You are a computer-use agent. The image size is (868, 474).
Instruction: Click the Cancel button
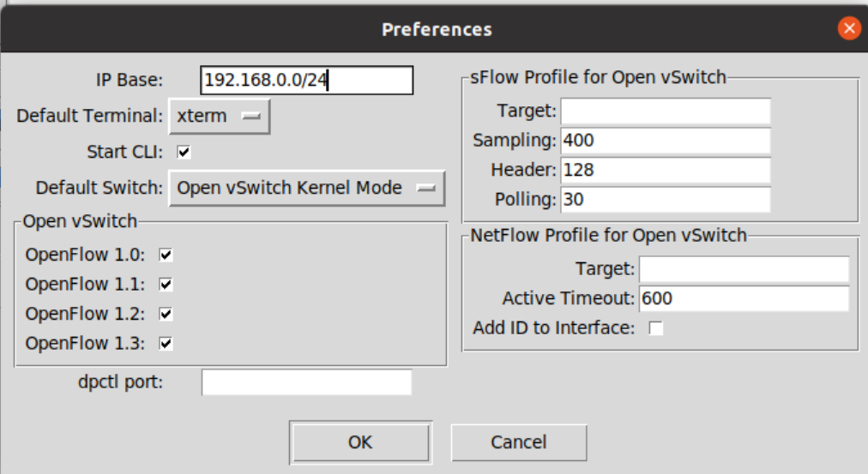[x=519, y=442]
